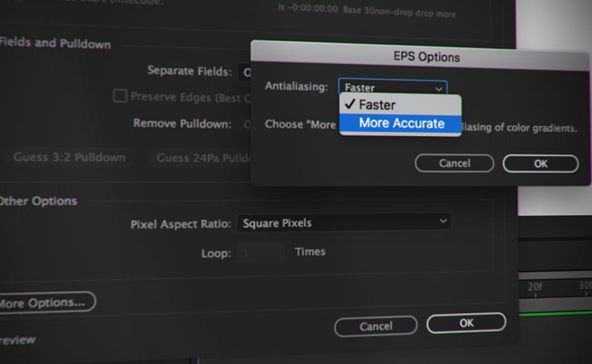Toggle the Preserve Edges checkbox
This screenshot has width=592, height=364.
coord(120,97)
